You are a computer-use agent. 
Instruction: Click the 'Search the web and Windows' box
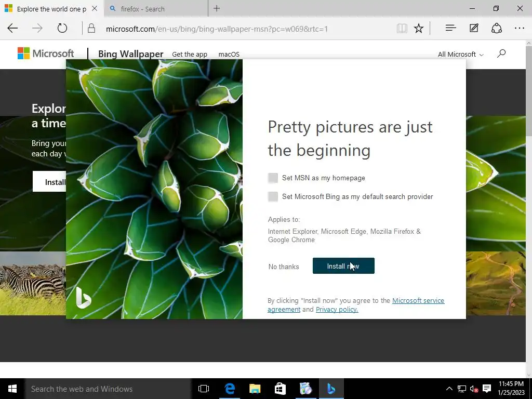108,389
